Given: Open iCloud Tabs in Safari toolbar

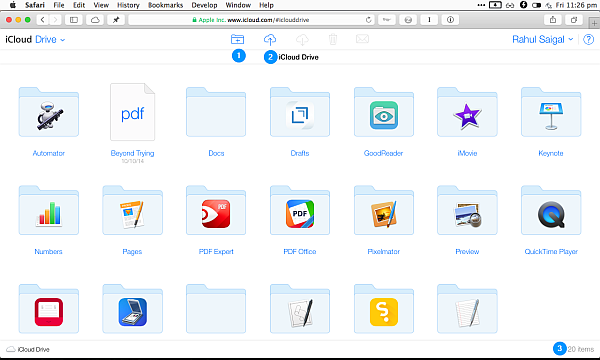Looking at the screenshot, I should click(x=95, y=20).
